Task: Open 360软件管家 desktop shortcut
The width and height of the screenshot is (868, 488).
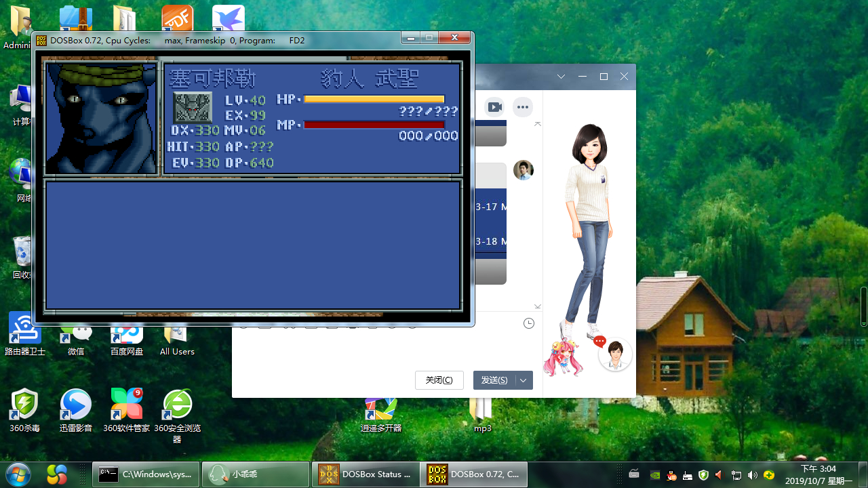Action: (126, 411)
